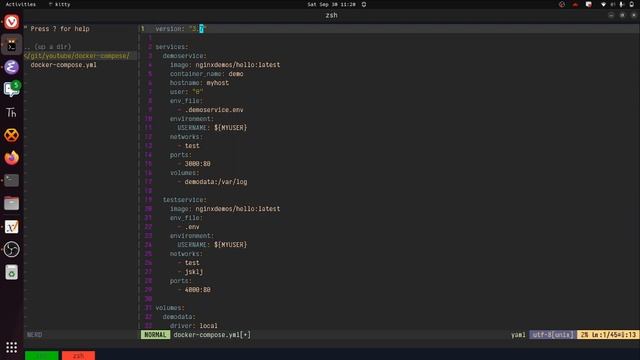Open the kitty app menu in top bar

point(60,4)
